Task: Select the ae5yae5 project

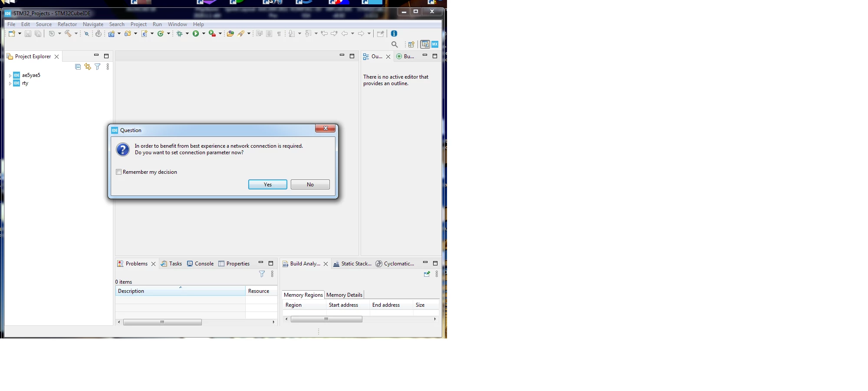Action: coord(31,75)
